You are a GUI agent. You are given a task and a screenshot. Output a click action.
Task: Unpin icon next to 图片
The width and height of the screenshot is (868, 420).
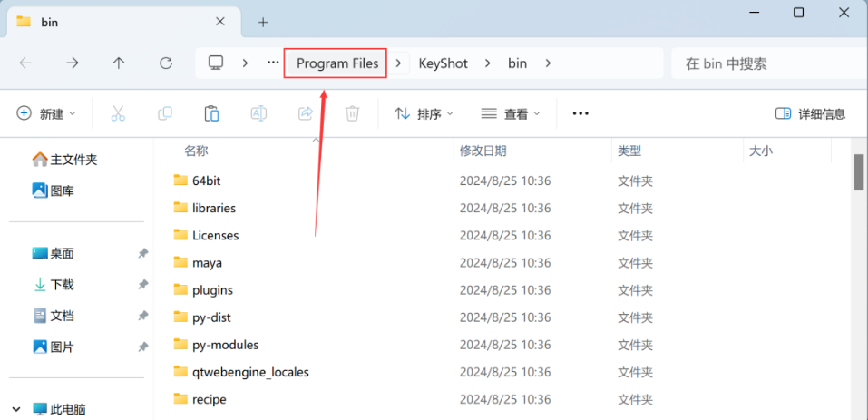pyautogui.click(x=142, y=347)
